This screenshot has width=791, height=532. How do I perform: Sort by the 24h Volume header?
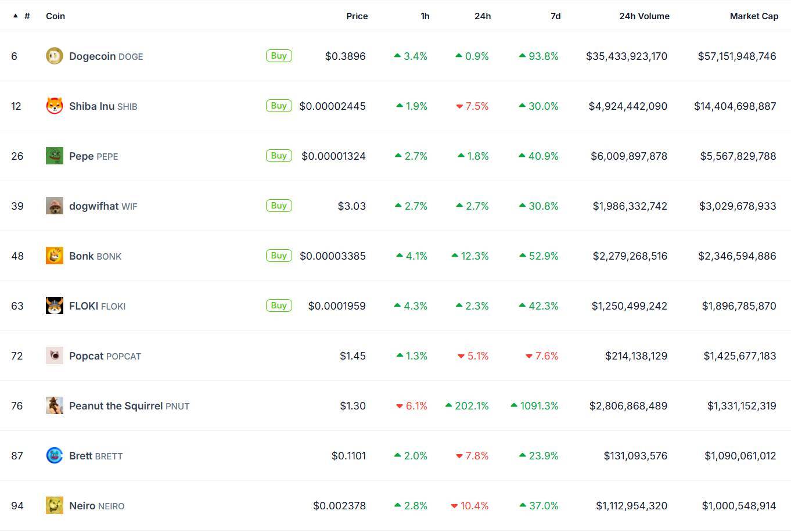(x=644, y=16)
